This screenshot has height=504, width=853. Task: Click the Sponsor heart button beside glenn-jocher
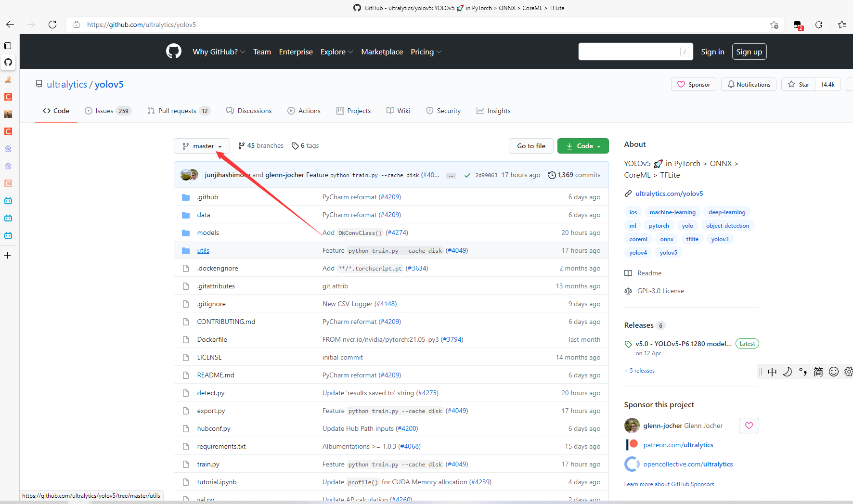pyautogui.click(x=749, y=426)
